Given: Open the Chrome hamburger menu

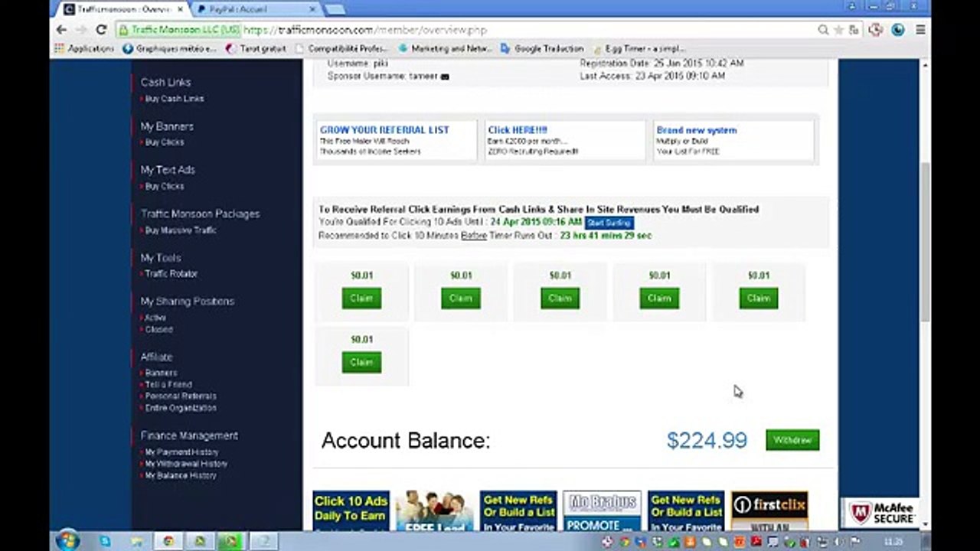Looking at the screenshot, I should (920, 30).
